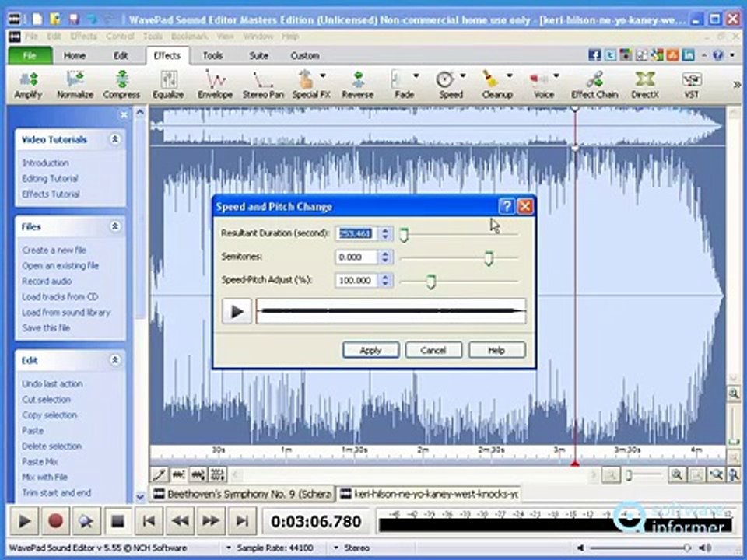Expand the Fade dropdown arrow
Viewport: 747px width, 560px height.
(x=416, y=75)
